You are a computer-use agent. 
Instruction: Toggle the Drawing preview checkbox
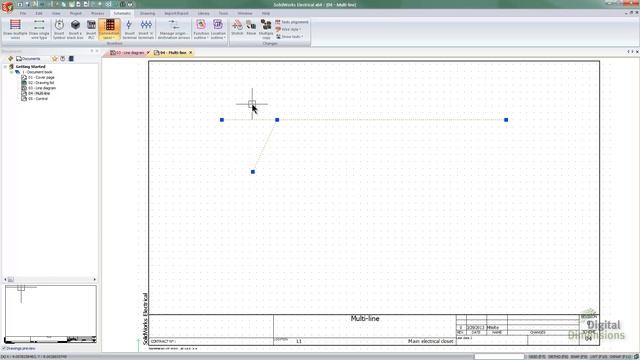tap(4, 349)
